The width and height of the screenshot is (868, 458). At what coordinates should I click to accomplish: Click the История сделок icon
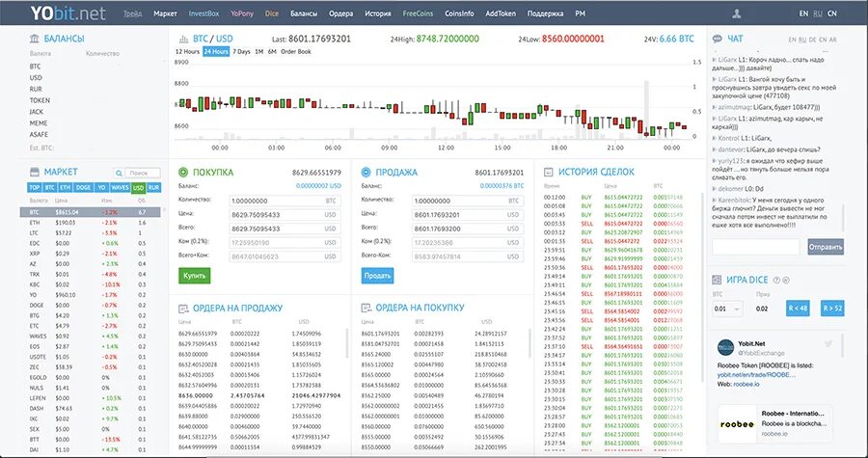coord(549,172)
